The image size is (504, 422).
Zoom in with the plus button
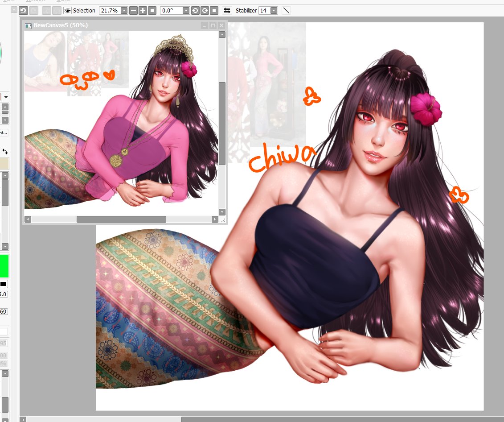point(143,11)
